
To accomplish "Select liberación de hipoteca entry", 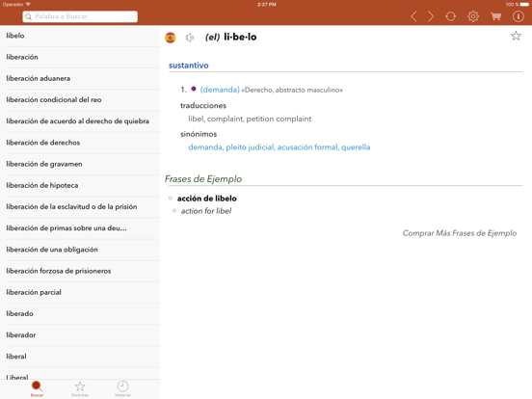I will (x=80, y=185).
